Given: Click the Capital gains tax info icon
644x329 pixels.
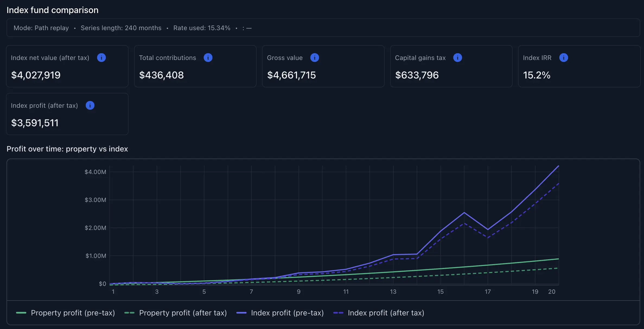Looking at the screenshot, I should click(x=458, y=58).
